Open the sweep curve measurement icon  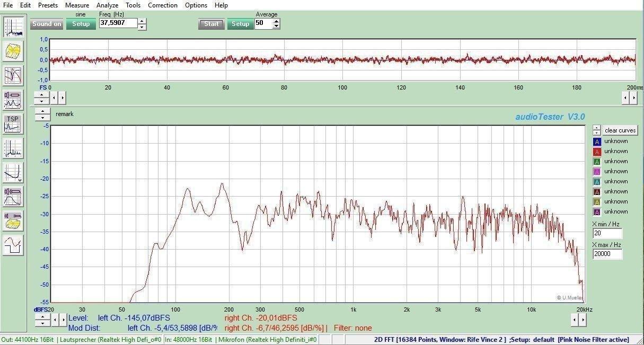tap(13, 173)
